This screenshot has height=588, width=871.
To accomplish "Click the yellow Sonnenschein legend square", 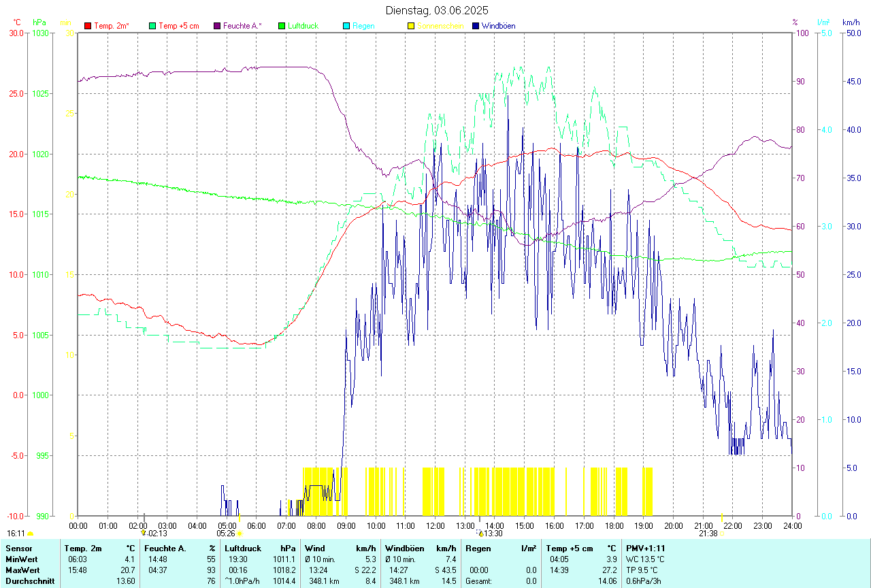I will 411,26.
